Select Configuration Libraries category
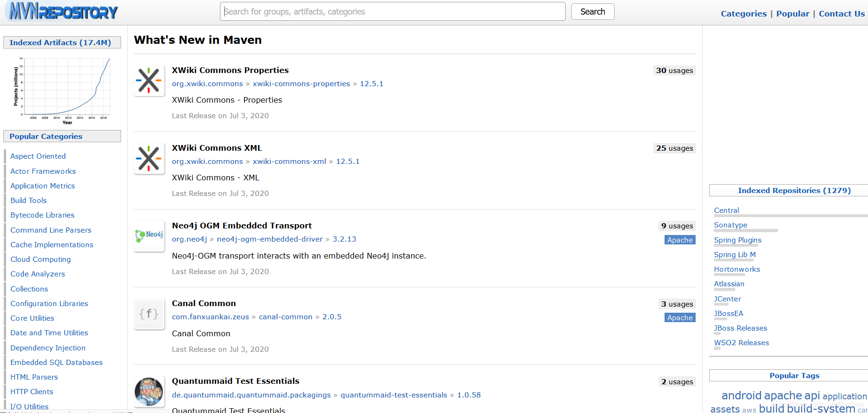This screenshot has height=413, width=868. [49, 303]
